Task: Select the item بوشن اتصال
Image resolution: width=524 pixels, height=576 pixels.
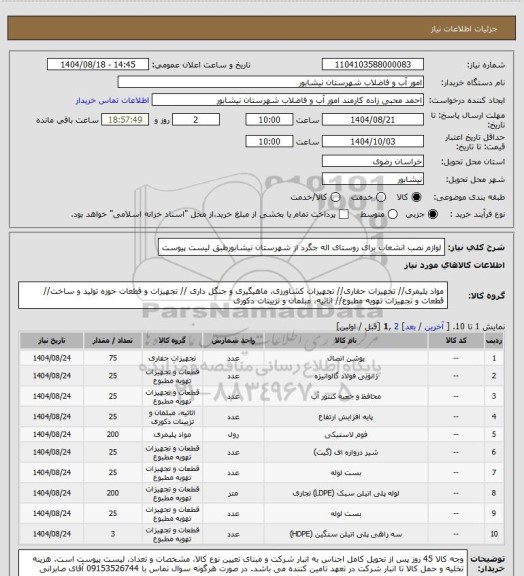Action: (x=346, y=358)
